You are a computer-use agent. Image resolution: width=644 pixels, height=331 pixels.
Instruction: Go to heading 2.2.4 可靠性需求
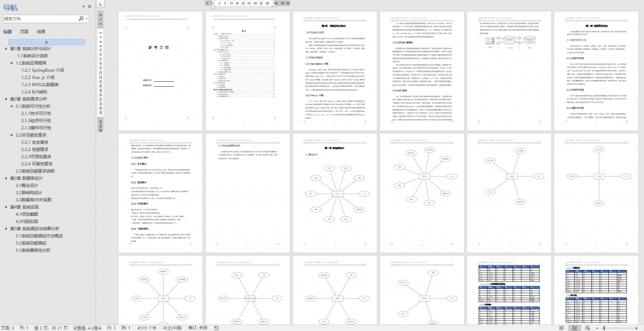point(37,164)
